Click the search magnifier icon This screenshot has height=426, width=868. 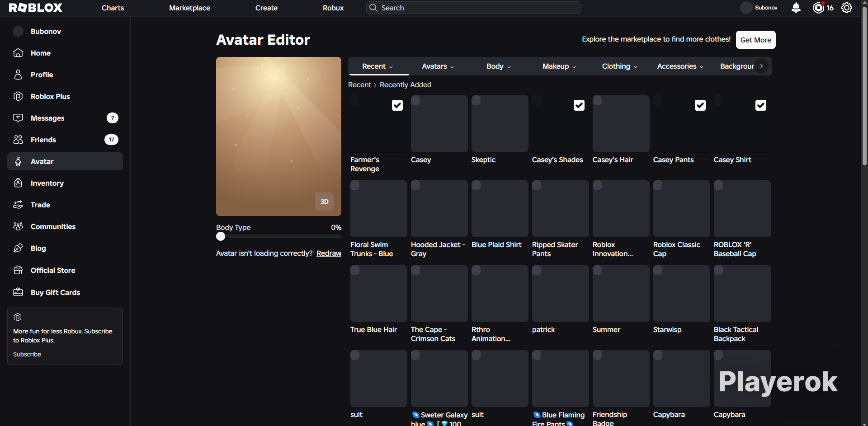pos(373,8)
